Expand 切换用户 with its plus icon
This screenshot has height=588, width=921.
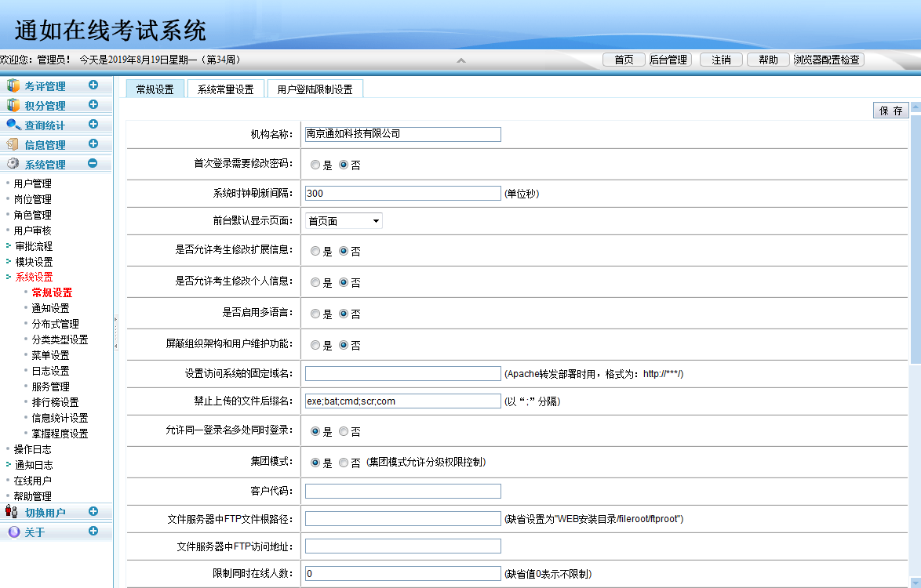[x=93, y=512]
